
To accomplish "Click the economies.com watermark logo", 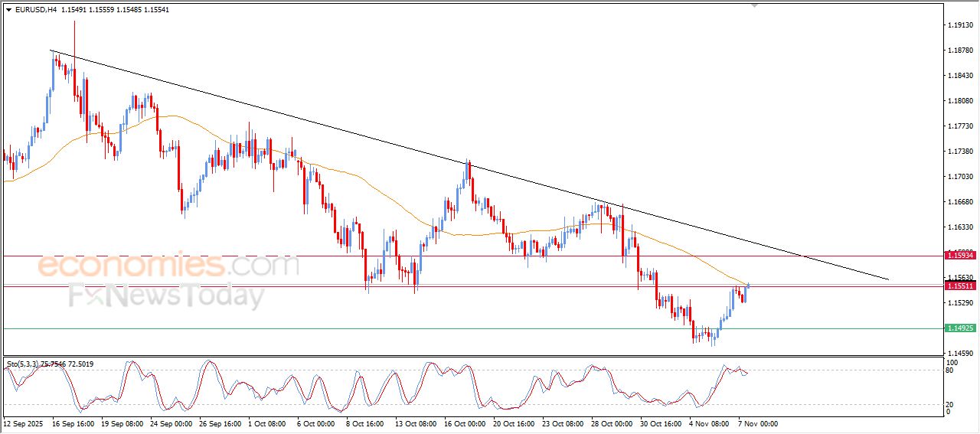I will click(x=168, y=265).
